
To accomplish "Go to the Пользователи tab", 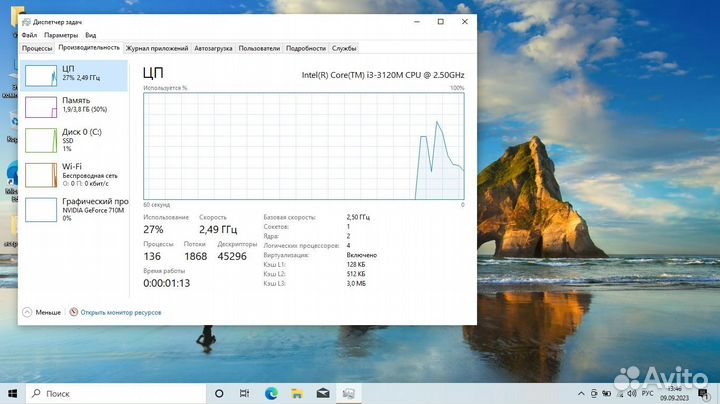I will point(259,48).
